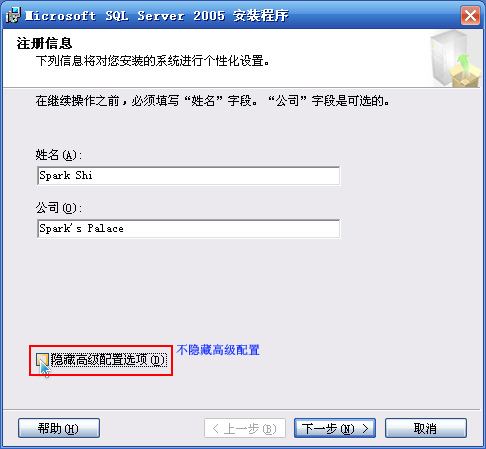Click the 公司(O) field label
Viewport: 486px width, 449px height.
59,208
